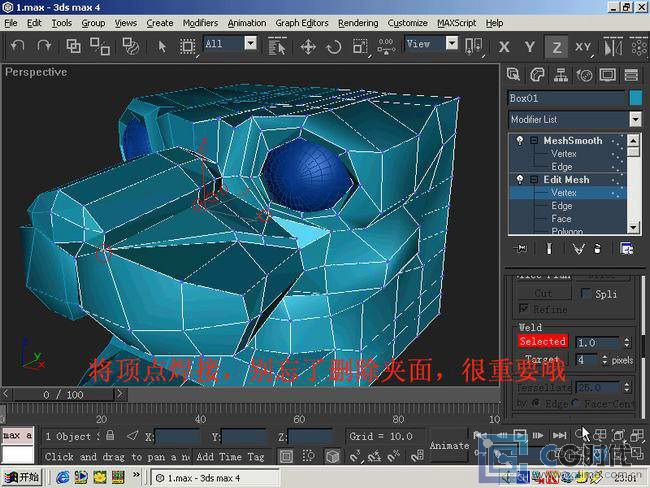Adjust the weld threshold 1.0 spinner

coord(626,342)
